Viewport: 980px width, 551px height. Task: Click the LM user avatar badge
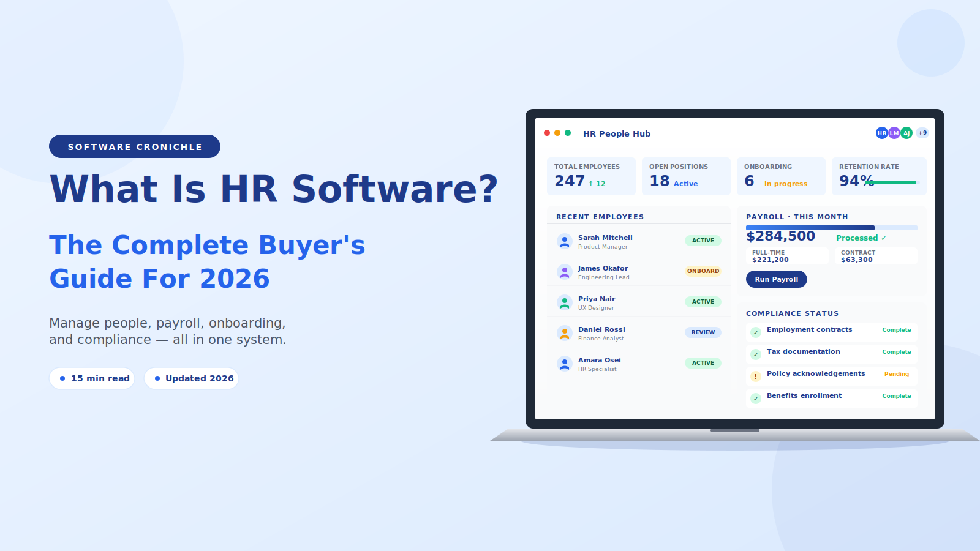point(894,133)
